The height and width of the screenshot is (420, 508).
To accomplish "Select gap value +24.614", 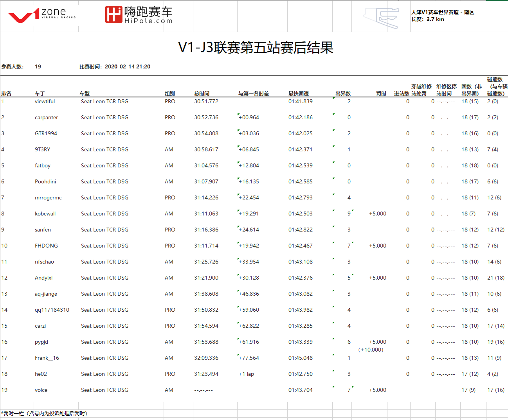I will [x=249, y=230].
